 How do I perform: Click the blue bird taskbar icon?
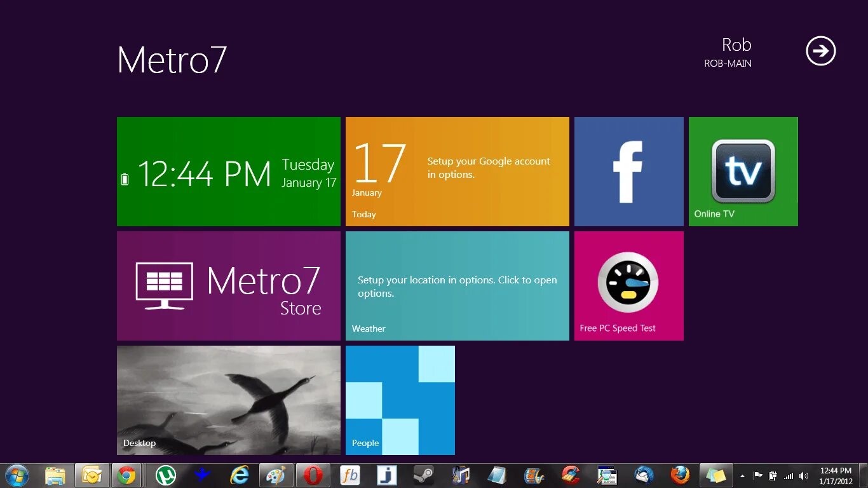point(203,475)
